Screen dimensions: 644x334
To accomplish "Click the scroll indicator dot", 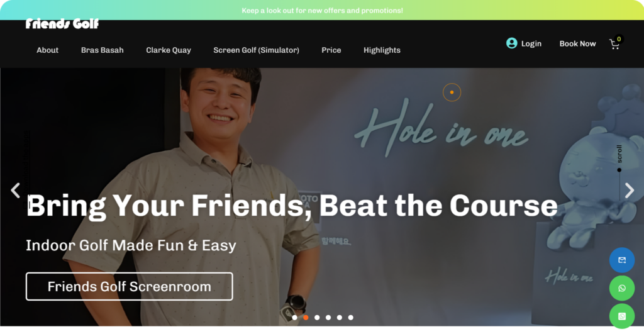I will (619, 170).
